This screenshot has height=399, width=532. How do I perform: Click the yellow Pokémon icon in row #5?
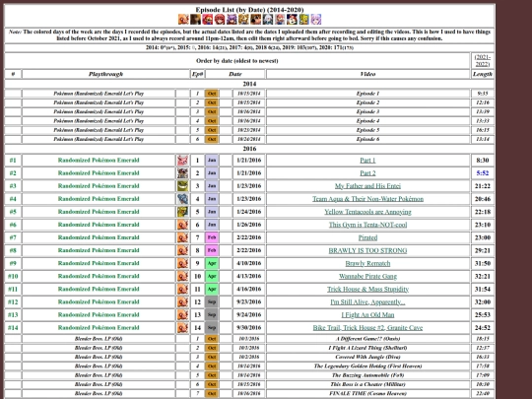[x=182, y=212]
